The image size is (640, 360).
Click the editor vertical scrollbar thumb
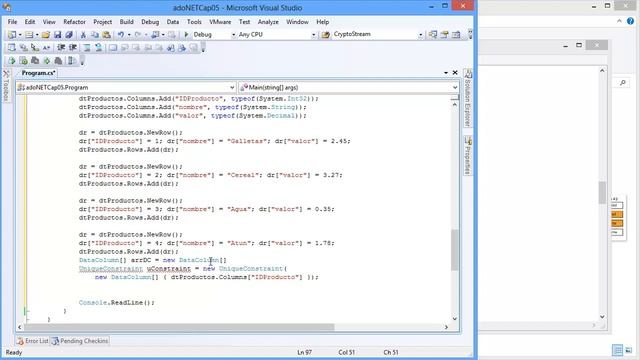pyautogui.click(x=455, y=250)
